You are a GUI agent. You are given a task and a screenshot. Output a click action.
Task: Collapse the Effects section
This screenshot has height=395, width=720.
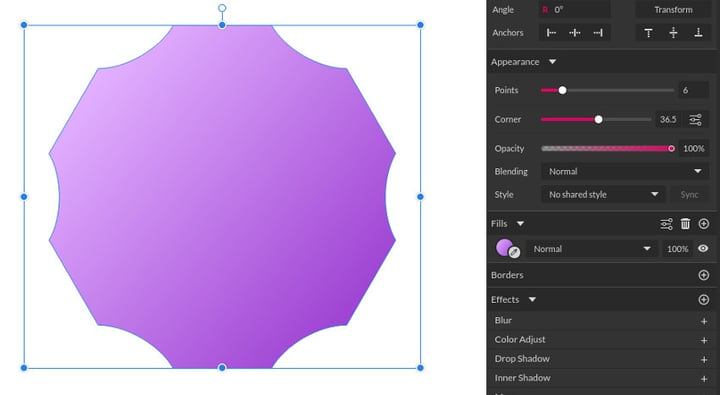(532, 299)
